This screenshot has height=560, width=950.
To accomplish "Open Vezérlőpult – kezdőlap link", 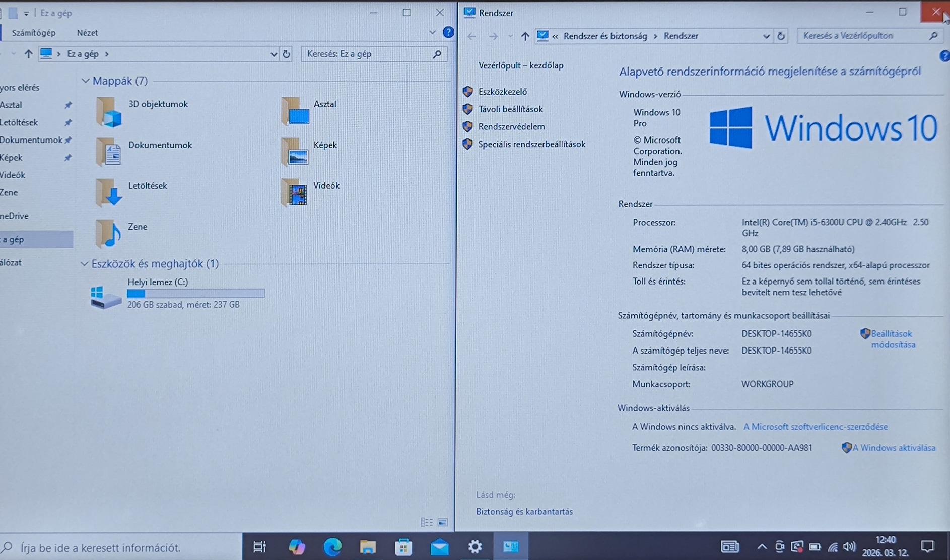I will pos(521,65).
